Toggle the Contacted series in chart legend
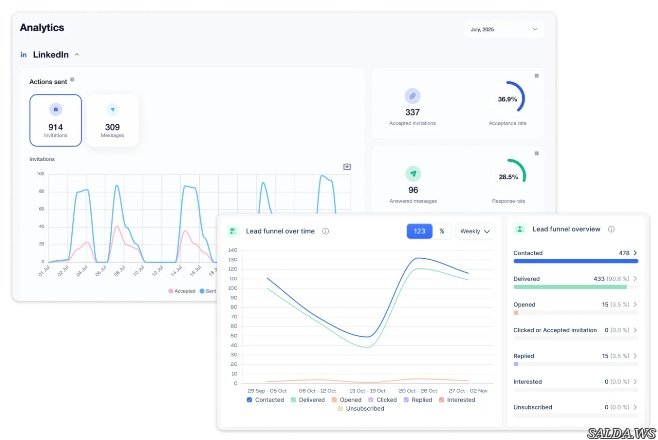The image size is (658, 440). coord(266,399)
